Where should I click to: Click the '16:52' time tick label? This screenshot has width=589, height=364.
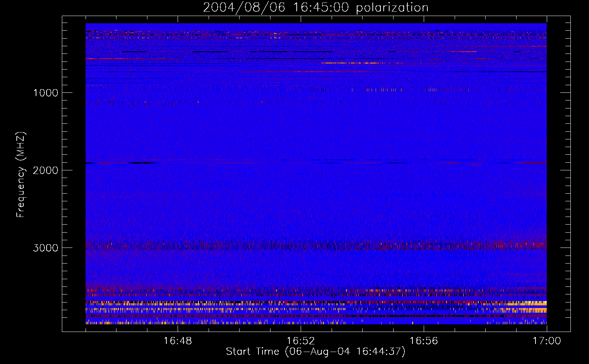click(x=301, y=341)
